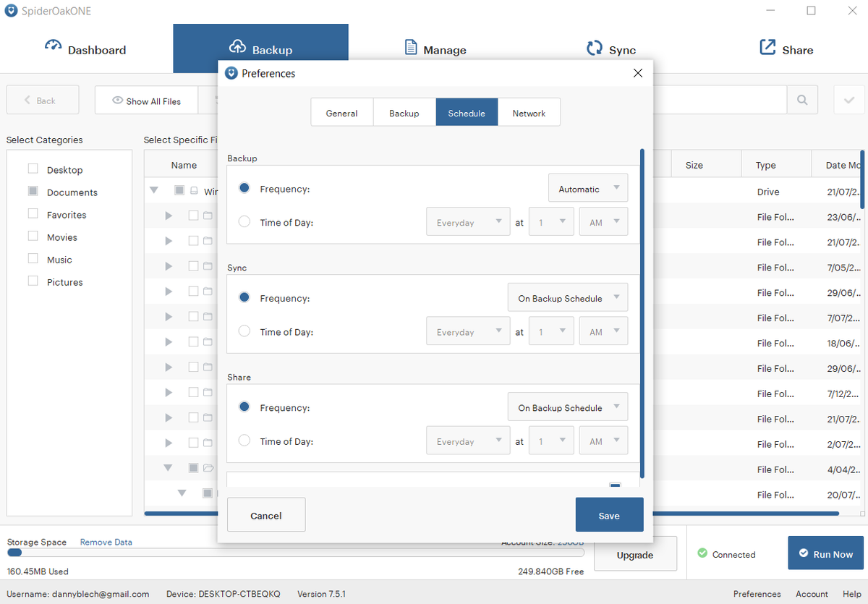Click the green Connected status icon
This screenshot has height=604, width=868.
click(x=702, y=553)
